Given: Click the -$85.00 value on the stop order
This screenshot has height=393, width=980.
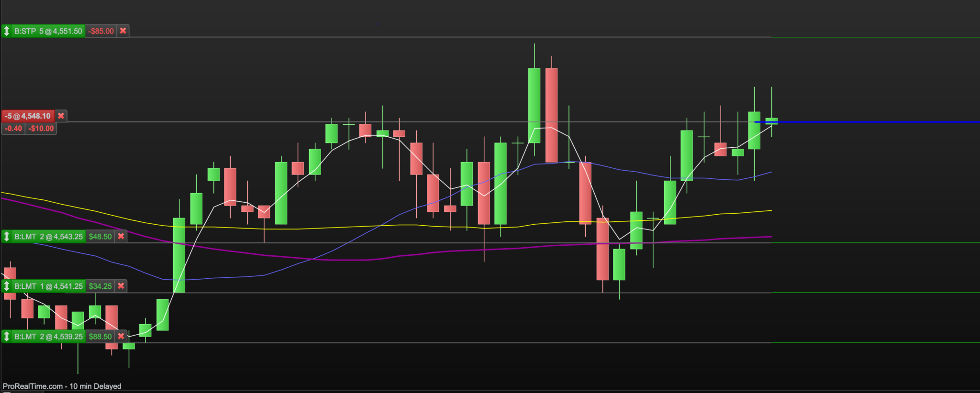Looking at the screenshot, I should pos(101,31).
